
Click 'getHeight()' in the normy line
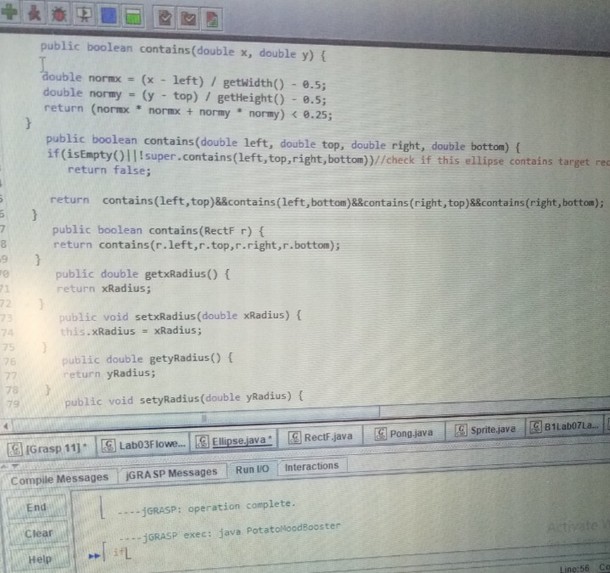click(251, 98)
